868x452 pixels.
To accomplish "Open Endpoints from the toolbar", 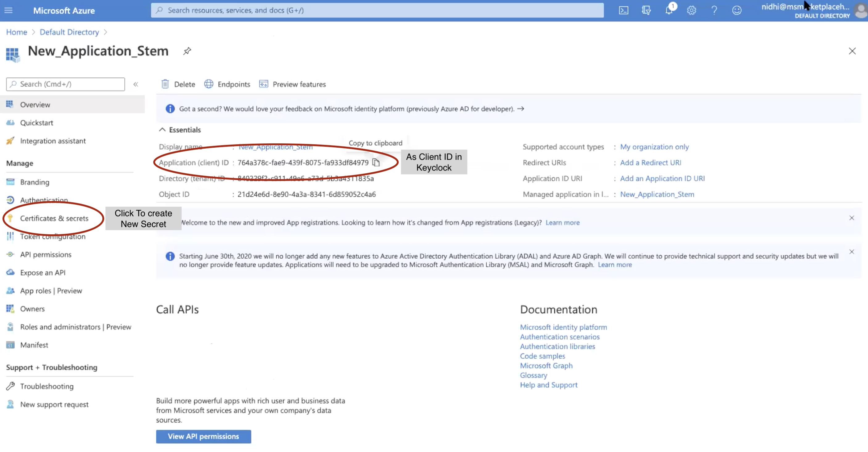I will click(228, 84).
